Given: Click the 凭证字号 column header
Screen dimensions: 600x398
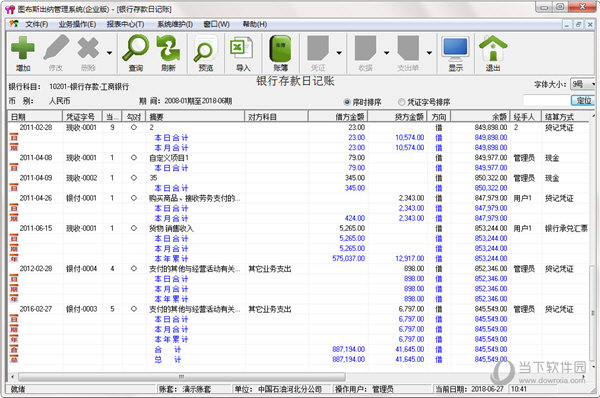Looking at the screenshot, I should coord(83,117).
